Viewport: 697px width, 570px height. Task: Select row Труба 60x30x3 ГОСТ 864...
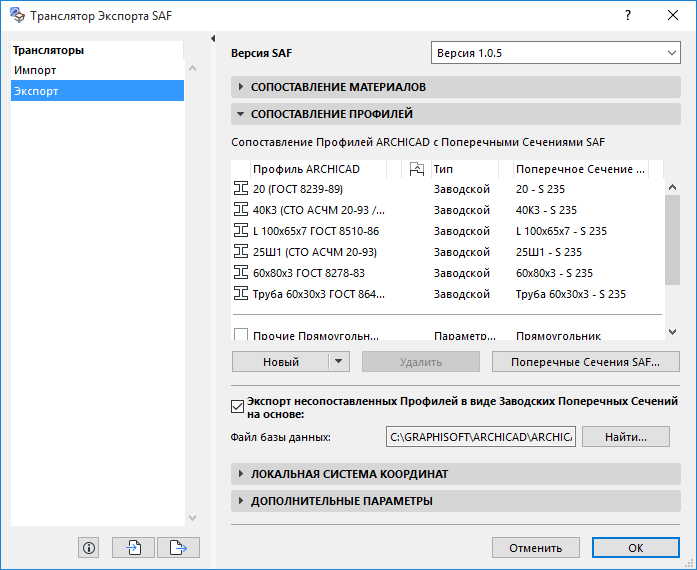click(448, 293)
